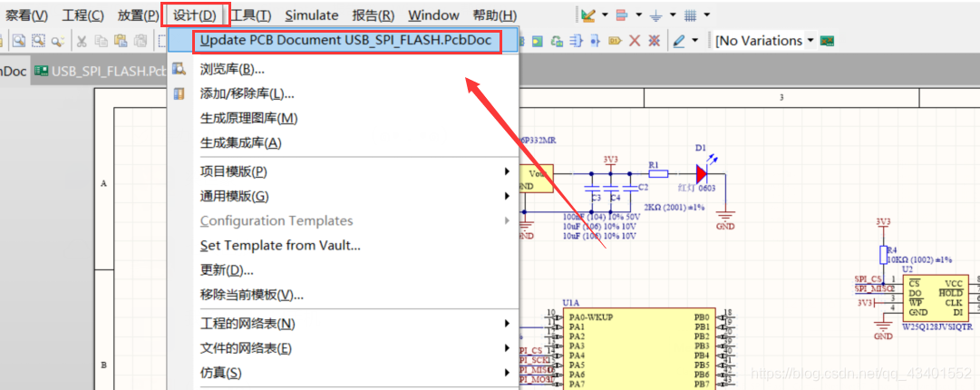
Task: Click the alignment tools icon
Action: point(621,15)
